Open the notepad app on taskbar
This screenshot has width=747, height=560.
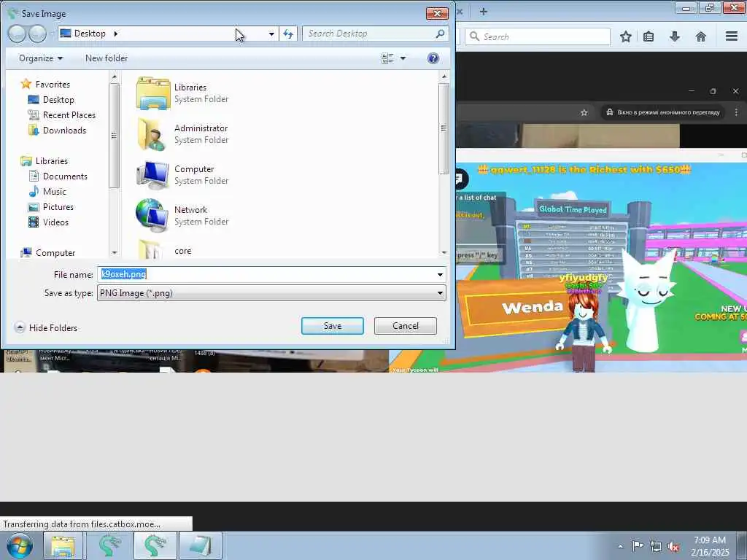(200, 546)
